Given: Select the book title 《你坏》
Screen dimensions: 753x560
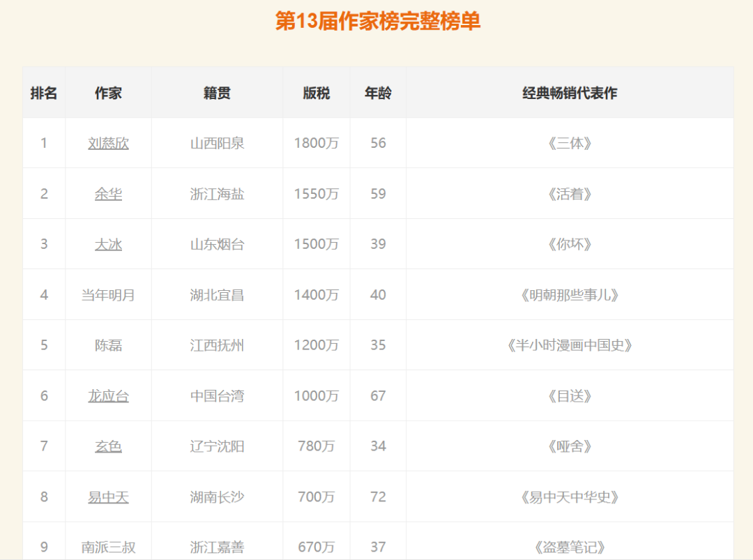Looking at the screenshot, I should pos(570,245).
